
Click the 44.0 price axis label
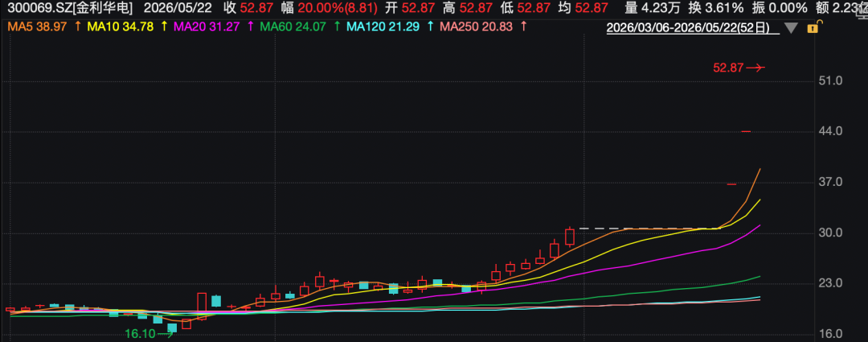point(831,131)
